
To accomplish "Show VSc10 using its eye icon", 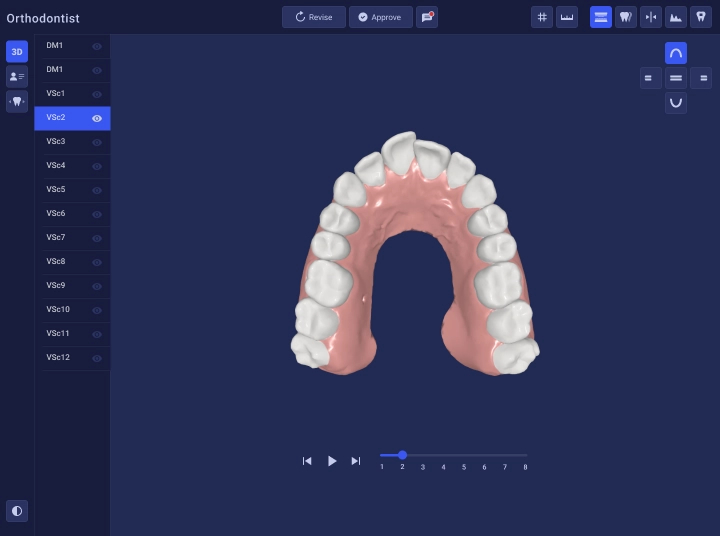I will 97,310.
